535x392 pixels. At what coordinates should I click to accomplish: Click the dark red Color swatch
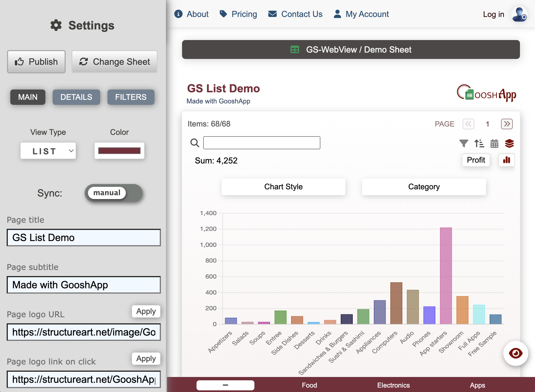click(x=119, y=151)
